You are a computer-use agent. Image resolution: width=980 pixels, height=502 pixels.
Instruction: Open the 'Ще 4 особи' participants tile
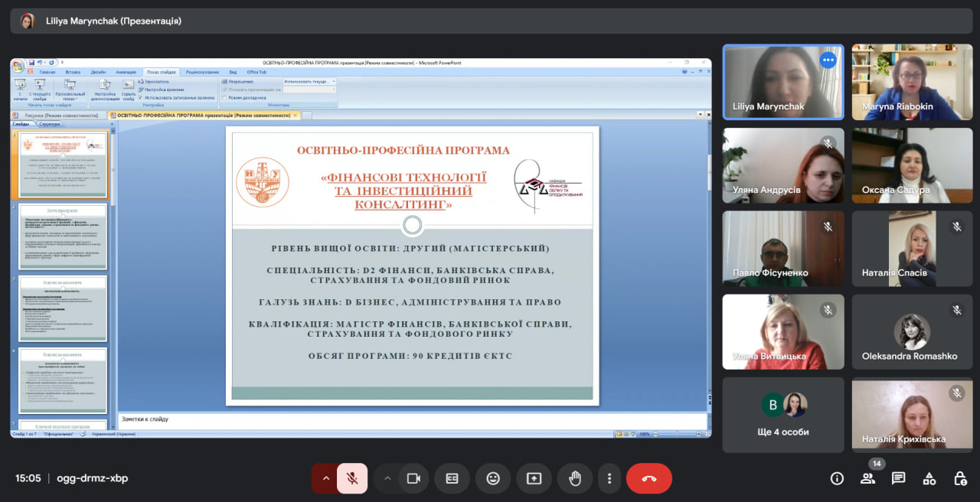782,415
